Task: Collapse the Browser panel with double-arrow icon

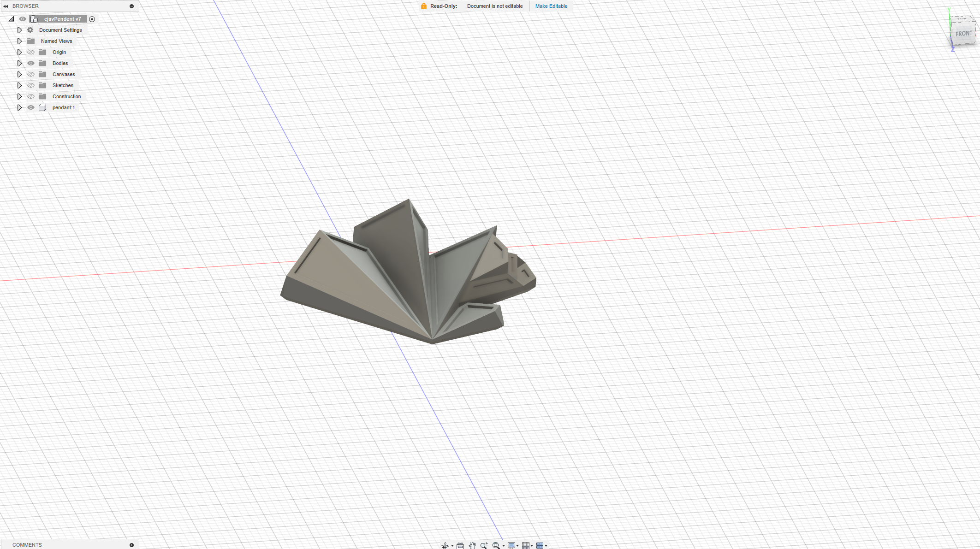Action: click(x=6, y=6)
